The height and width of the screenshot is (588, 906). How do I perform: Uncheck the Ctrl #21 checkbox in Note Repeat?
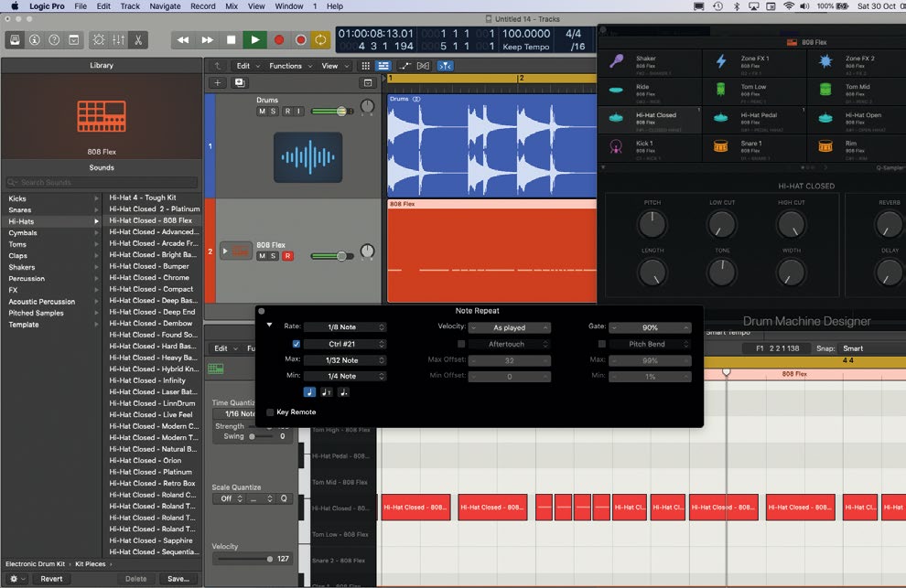click(x=297, y=344)
